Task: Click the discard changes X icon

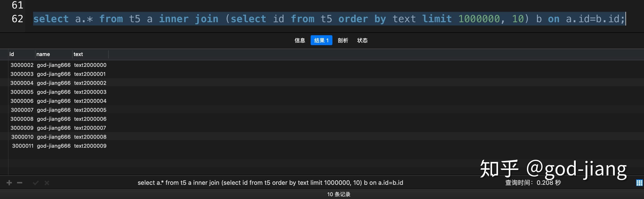Action: [47, 183]
